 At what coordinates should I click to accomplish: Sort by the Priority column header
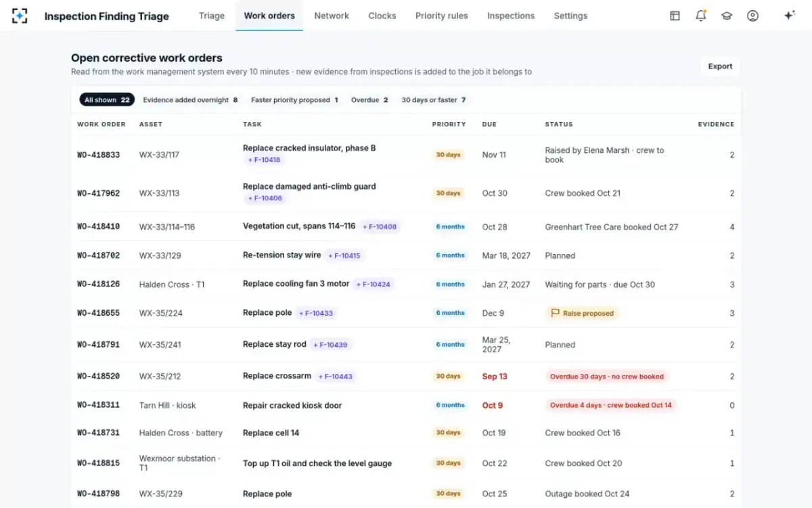[x=449, y=124]
